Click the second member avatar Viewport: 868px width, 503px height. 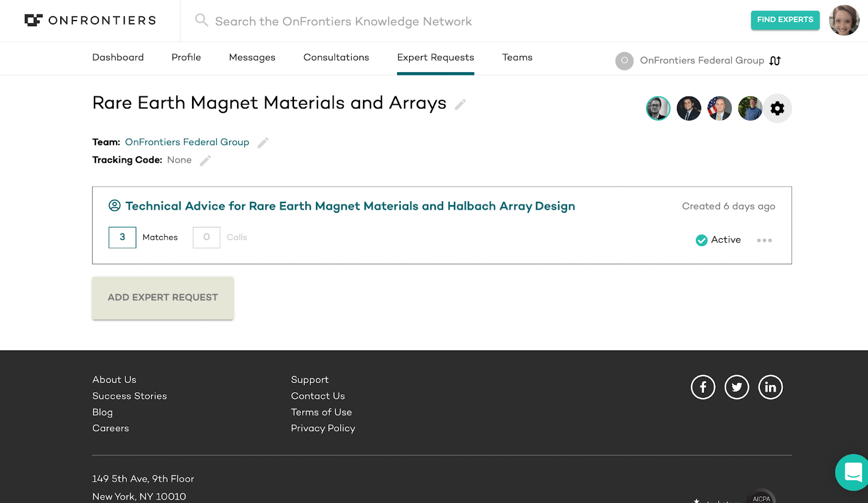[x=689, y=109]
